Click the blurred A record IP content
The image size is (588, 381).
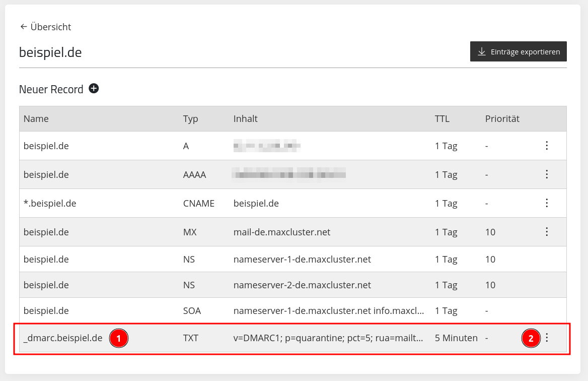[267, 146]
